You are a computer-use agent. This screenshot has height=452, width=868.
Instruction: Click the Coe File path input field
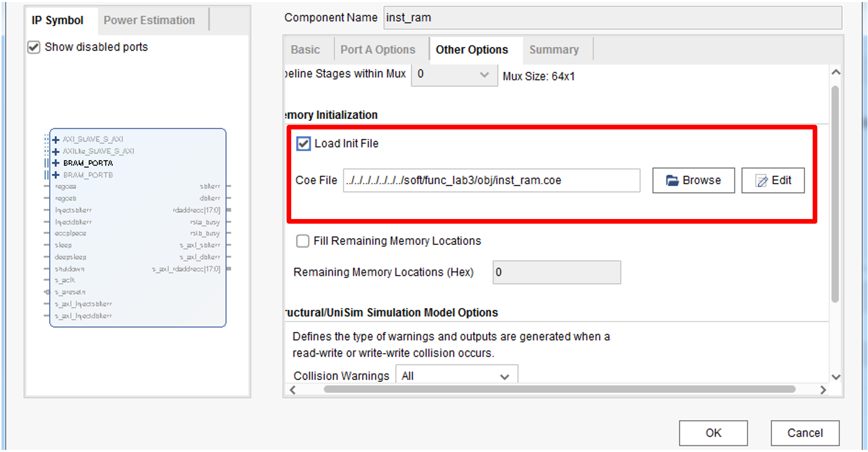[x=491, y=180]
